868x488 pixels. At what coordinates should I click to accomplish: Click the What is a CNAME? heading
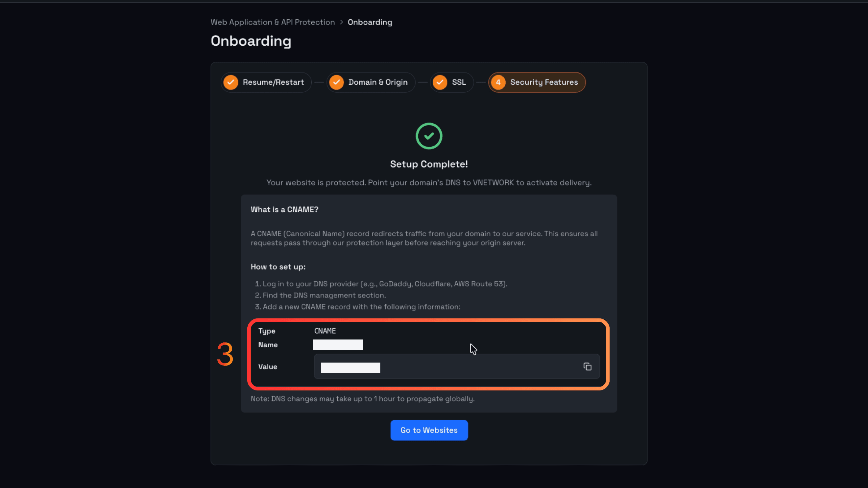(x=284, y=209)
